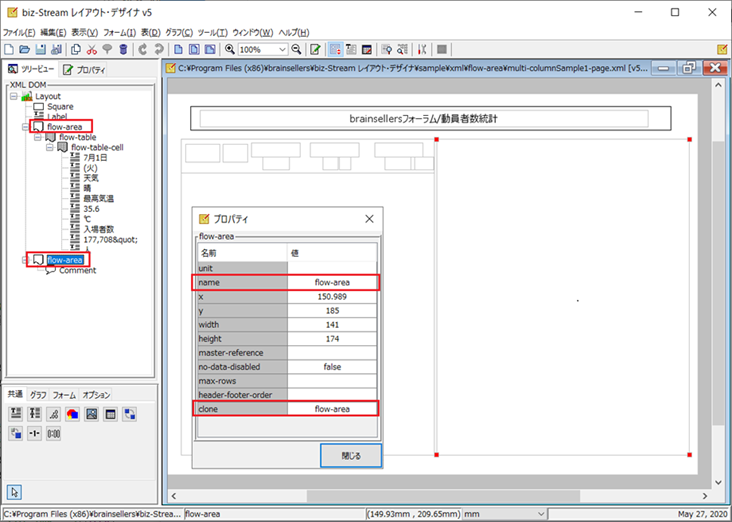Select the horizontal label tool in palette
The image size is (732, 522).
[16, 414]
